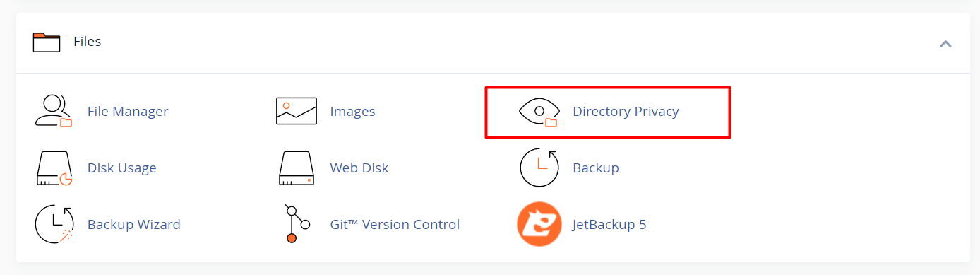Viewport: 980px width, 275px height.
Task: Visit the Disk Usage link
Action: pos(122,168)
